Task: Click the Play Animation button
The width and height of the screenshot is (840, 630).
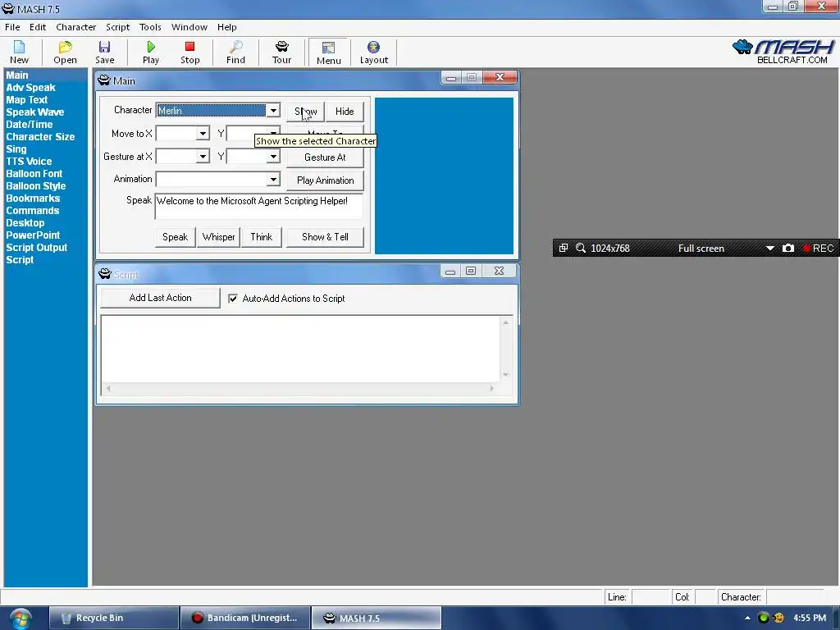Action: (325, 180)
